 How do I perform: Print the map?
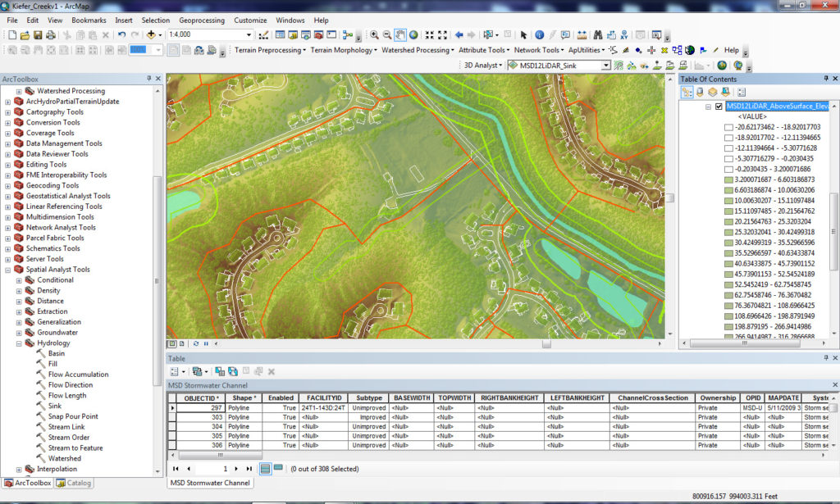click(50, 34)
